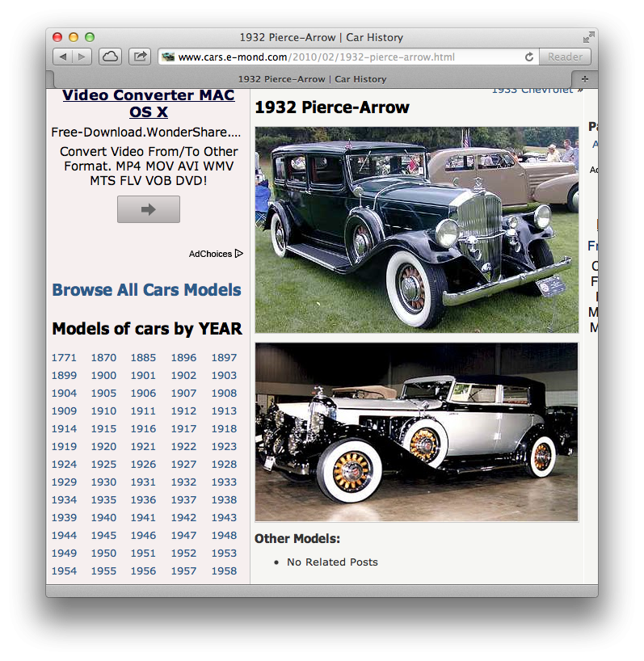Open the silver Pierce-Arrow convertible photo
The width and height of the screenshot is (644, 661).
click(417, 432)
